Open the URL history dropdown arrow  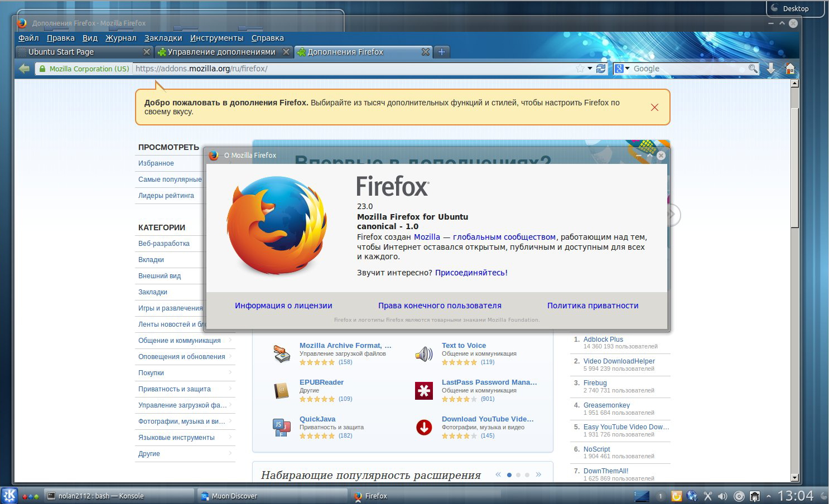click(590, 69)
